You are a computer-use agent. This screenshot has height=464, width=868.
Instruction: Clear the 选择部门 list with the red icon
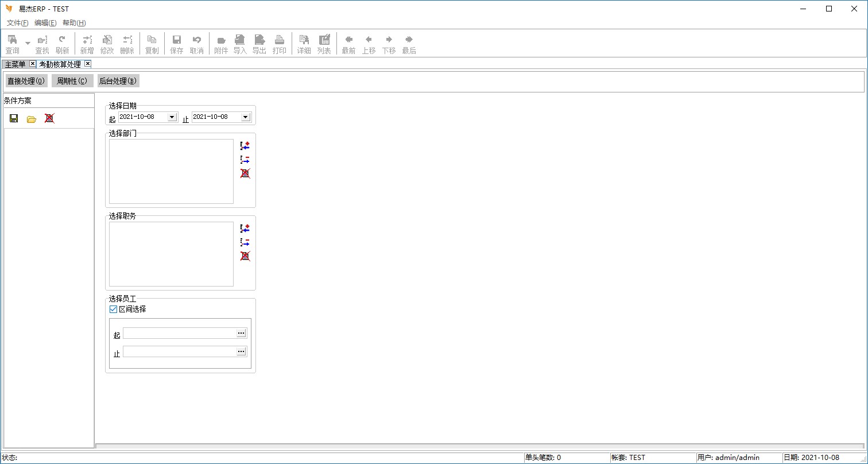245,173
